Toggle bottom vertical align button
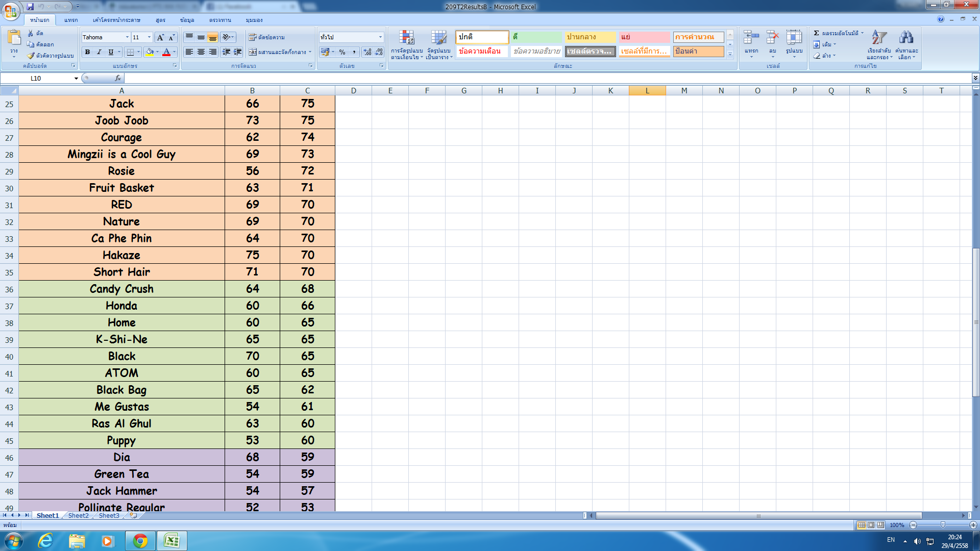This screenshot has width=980, height=551. 213,37
